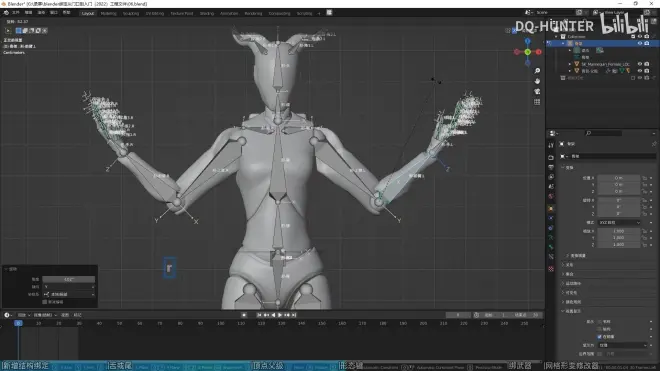Viewport: 660px width, 371px height.
Task: Uncheck the In Front checkbox
Action: coord(599,337)
